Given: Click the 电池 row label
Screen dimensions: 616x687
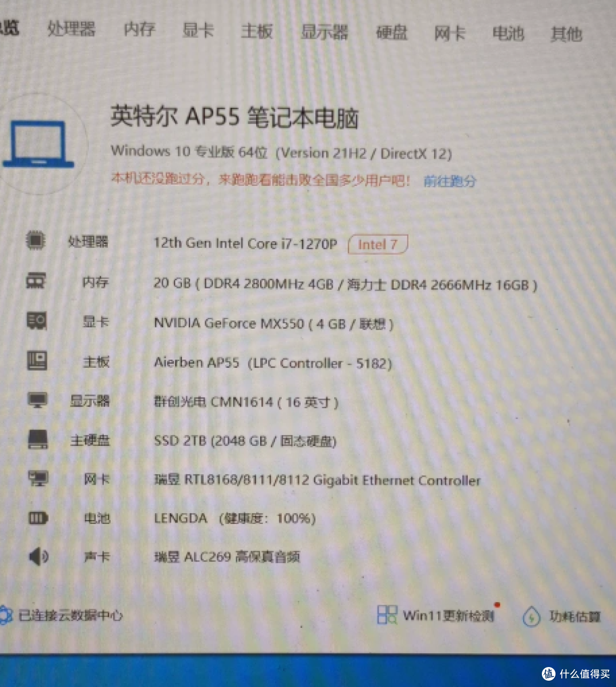Looking at the screenshot, I should (x=97, y=518).
